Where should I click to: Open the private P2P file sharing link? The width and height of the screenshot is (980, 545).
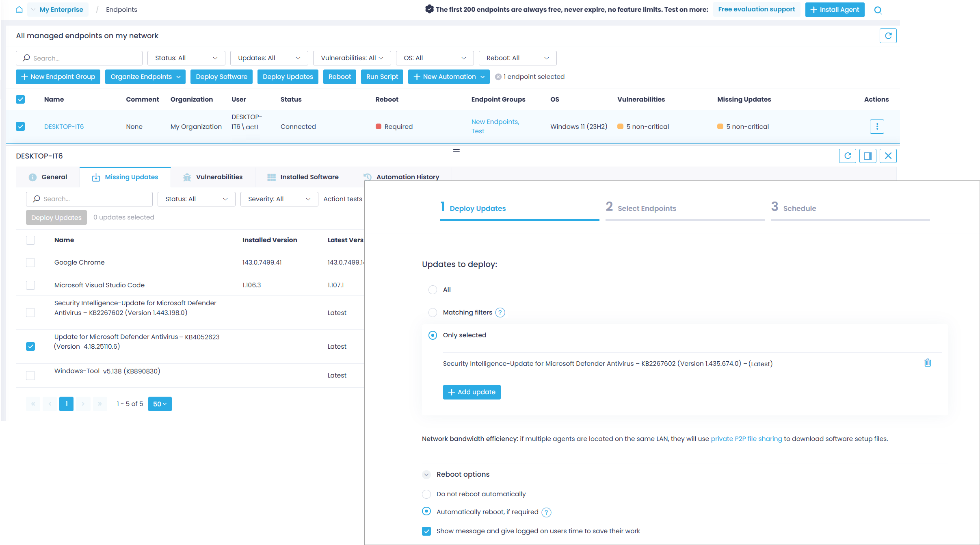(746, 439)
